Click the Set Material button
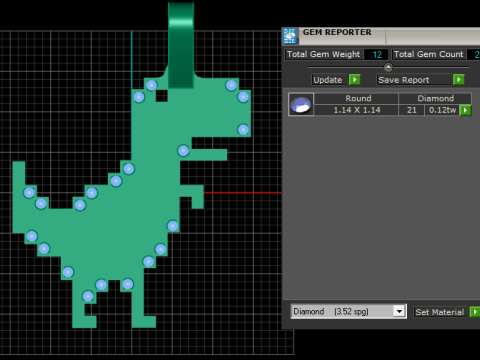480x360 pixels. tap(440, 312)
